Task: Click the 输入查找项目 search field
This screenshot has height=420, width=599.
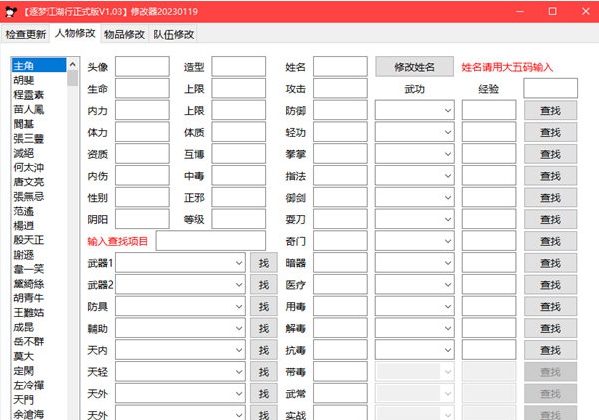Action: pyautogui.click(x=211, y=241)
